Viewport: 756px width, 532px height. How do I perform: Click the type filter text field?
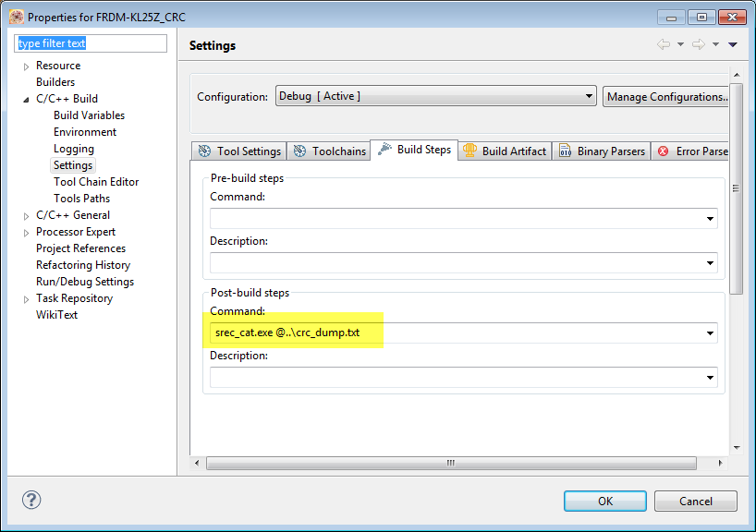pyautogui.click(x=91, y=43)
